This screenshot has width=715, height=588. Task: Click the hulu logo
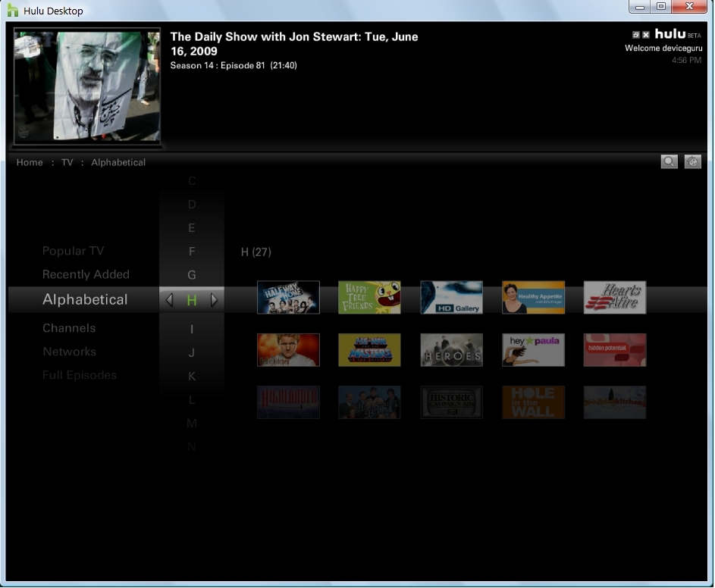pyautogui.click(x=670, y=34)
